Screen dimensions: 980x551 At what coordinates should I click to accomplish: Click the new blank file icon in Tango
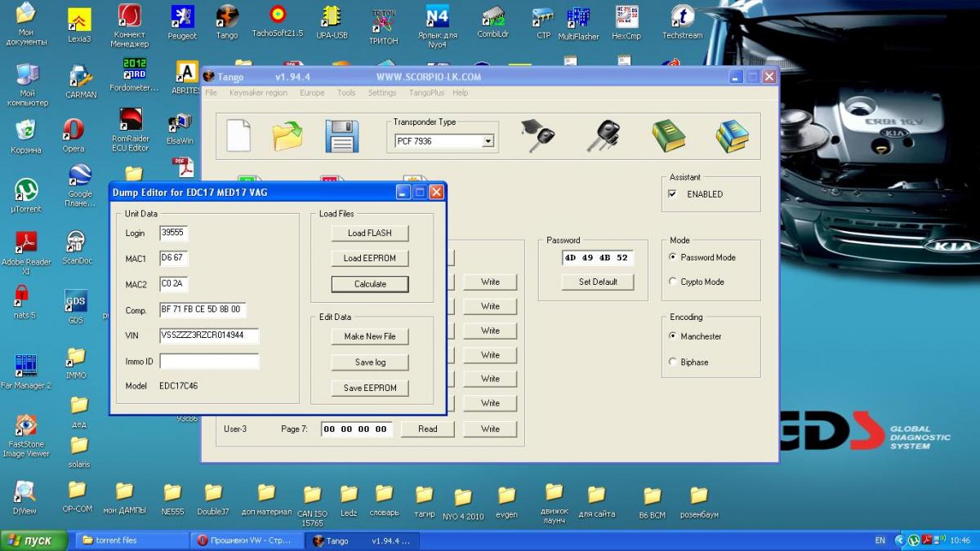pos(238,135)
